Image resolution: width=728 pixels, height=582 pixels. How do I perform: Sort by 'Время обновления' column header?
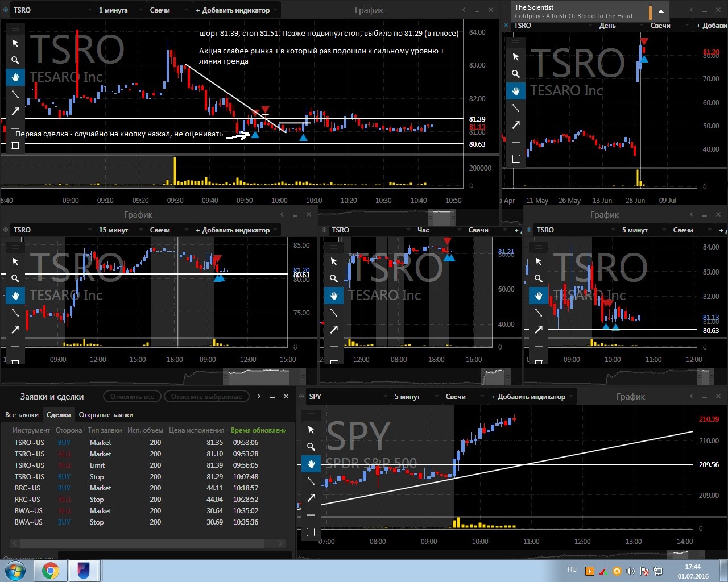259,430
